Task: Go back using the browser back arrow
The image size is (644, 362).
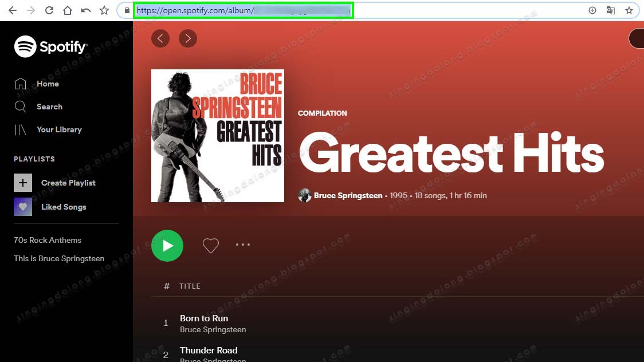Action: tap(13, 10)
